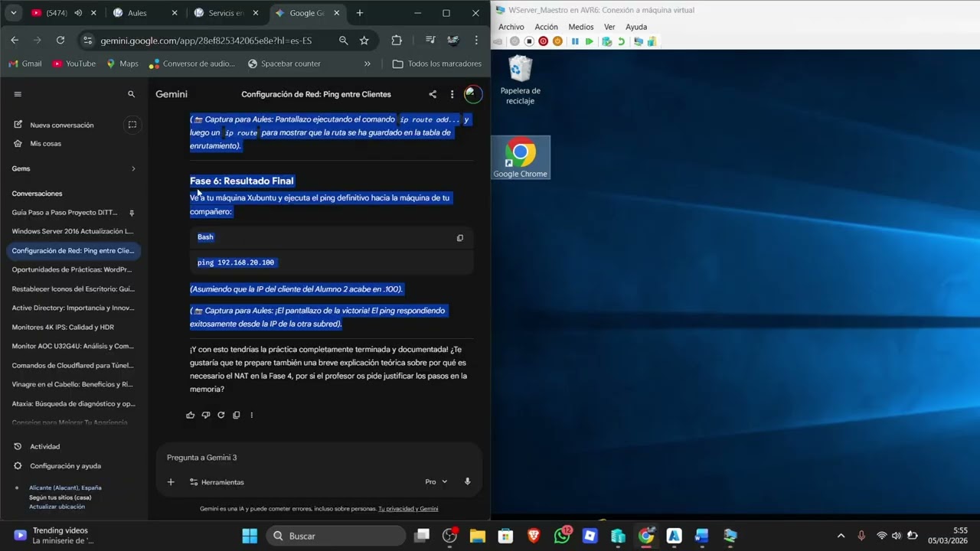Click the Gemini account avatar

[x=473, y=94]
